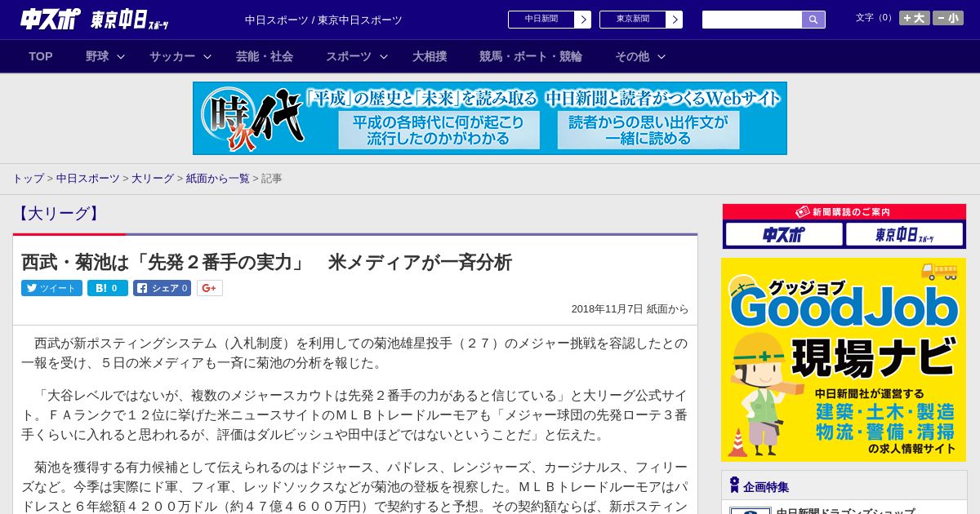Click the 【大リーグ】 section heading
Screen dimensions: 980x514
(58, 214)
